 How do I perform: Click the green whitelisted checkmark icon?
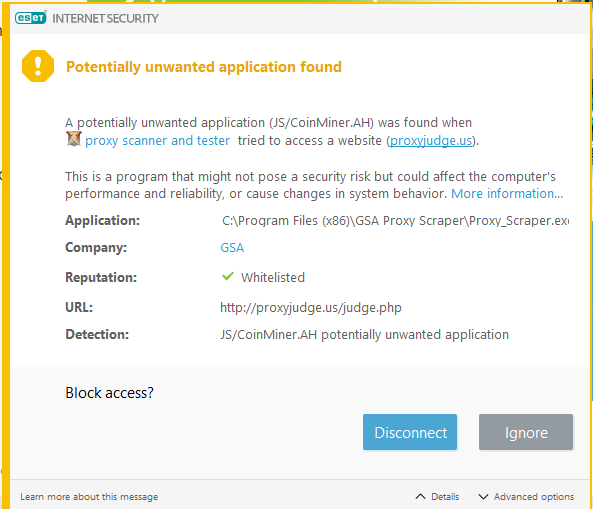tap(228, 276)
